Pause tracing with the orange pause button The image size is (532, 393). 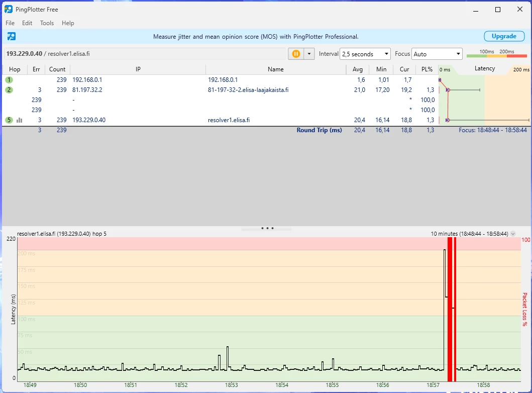296,54
